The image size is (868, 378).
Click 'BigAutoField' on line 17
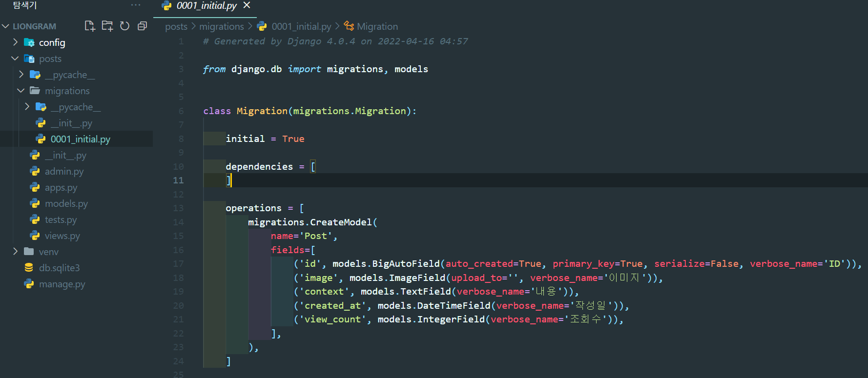click(x=406, y=264)
